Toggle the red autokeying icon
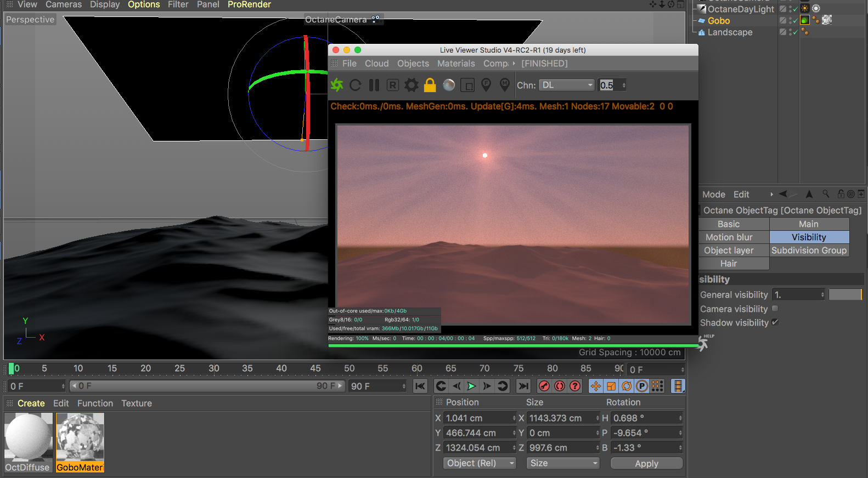Screen dimensions: 868x478 [x=560, y=386]
